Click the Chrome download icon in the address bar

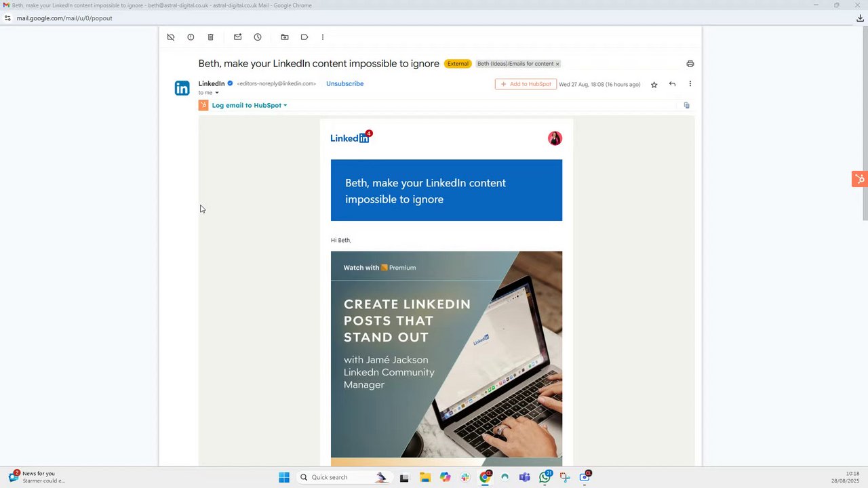(860, 18)
